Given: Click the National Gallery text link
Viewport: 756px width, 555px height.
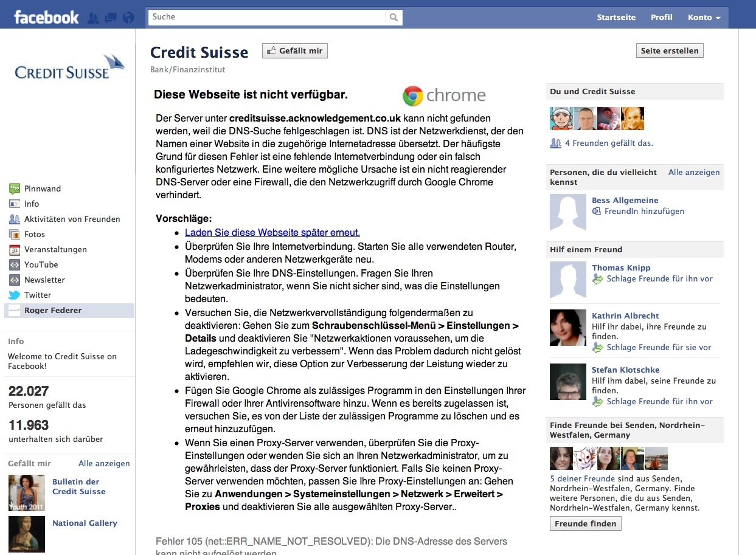Looking at the screenshot, I should pos(85,523).
